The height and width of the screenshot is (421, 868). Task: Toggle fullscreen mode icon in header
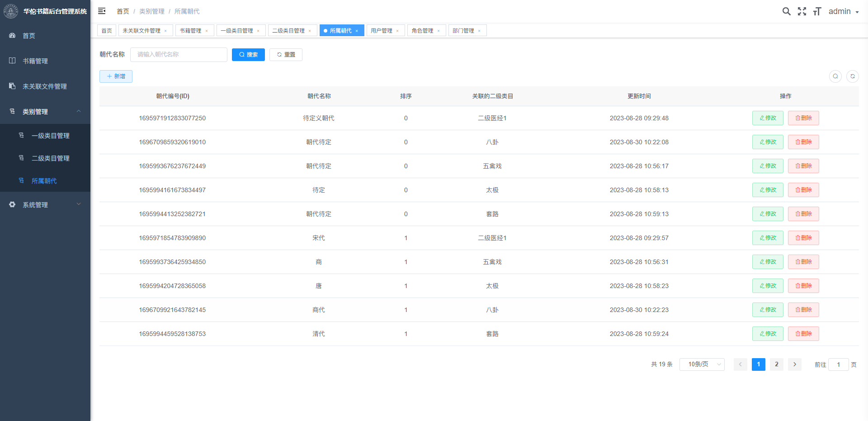(802, 11)
